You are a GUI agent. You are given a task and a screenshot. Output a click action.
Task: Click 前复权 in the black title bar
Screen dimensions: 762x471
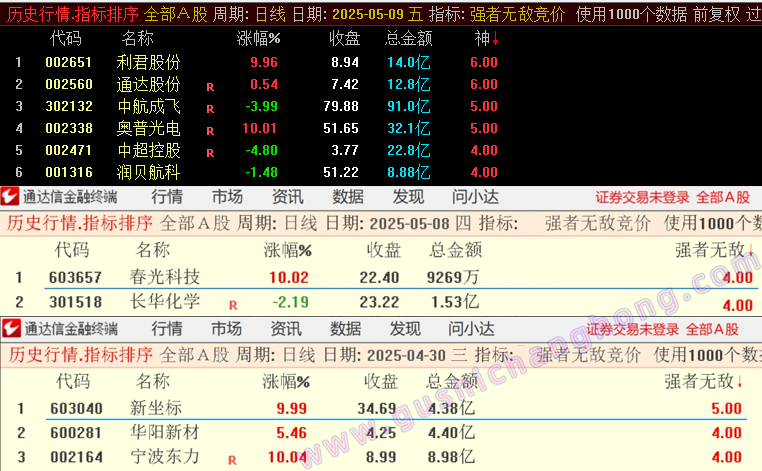pyautogui.click(x=717, y=15)
